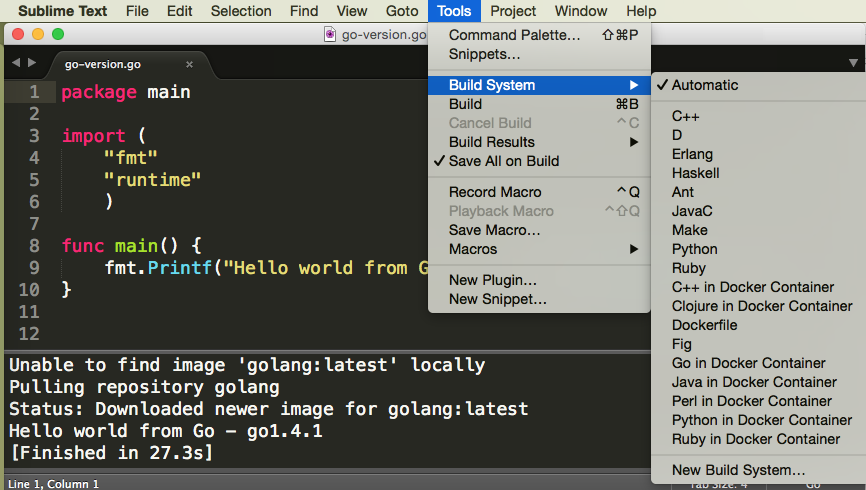Click "Printf" on line 9

pos(179,267)
